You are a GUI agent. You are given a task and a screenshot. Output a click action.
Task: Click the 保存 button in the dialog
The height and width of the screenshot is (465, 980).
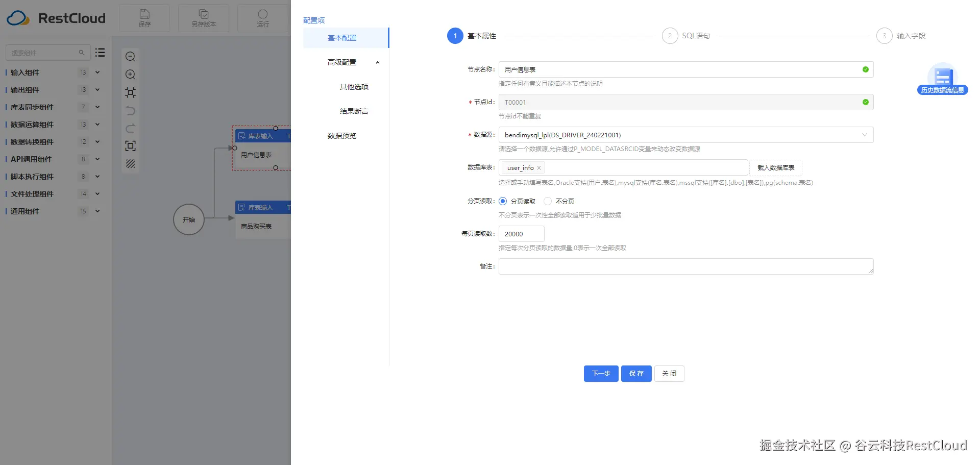pos(636,374)
